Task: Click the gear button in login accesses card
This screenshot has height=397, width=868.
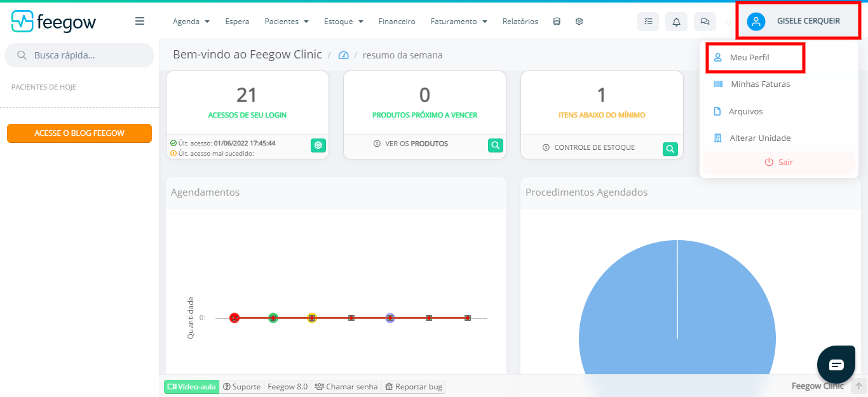Action: click(318, 145)
